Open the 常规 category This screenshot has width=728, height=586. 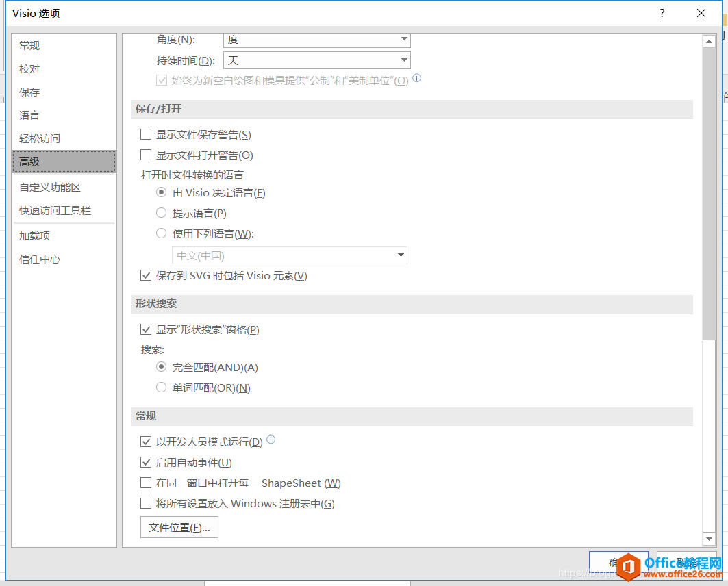coord(64,45)
